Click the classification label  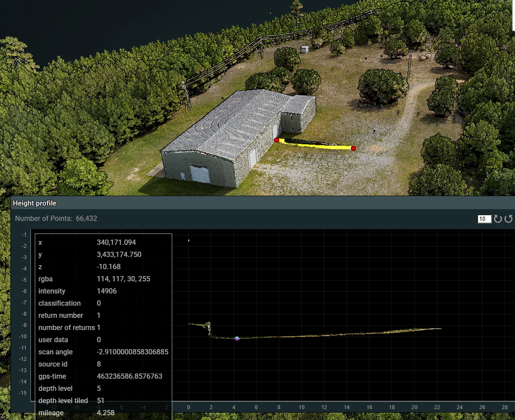60,303
